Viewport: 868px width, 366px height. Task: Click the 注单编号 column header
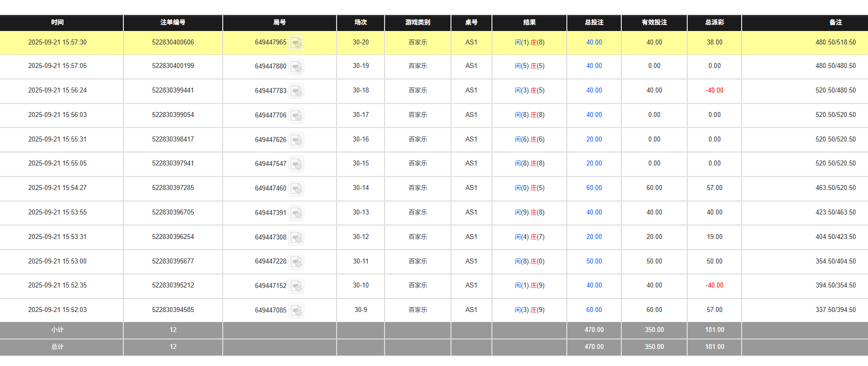coord(173,22)
